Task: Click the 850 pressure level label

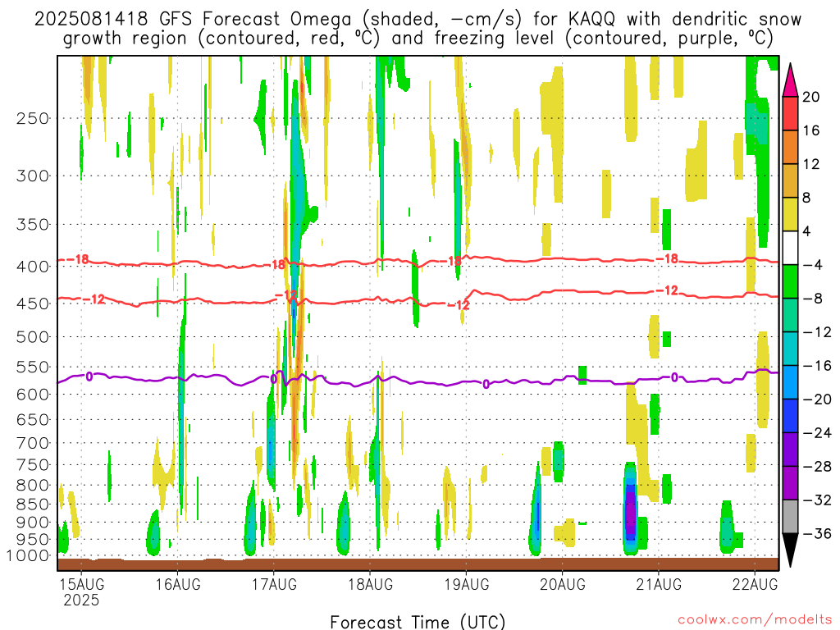Action: click(33, 504)
